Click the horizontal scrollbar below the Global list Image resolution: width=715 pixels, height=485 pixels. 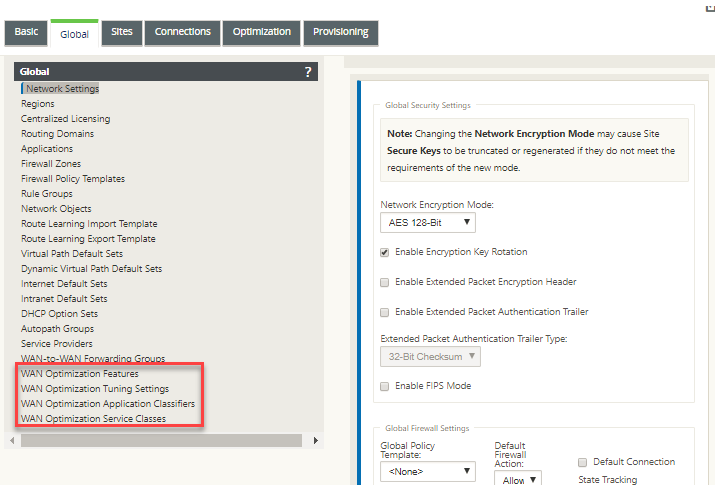click(161, 440)
